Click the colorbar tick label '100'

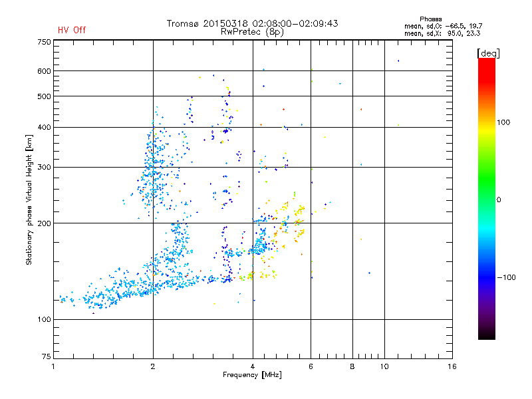pyautogui.click(x=503, y=122)
